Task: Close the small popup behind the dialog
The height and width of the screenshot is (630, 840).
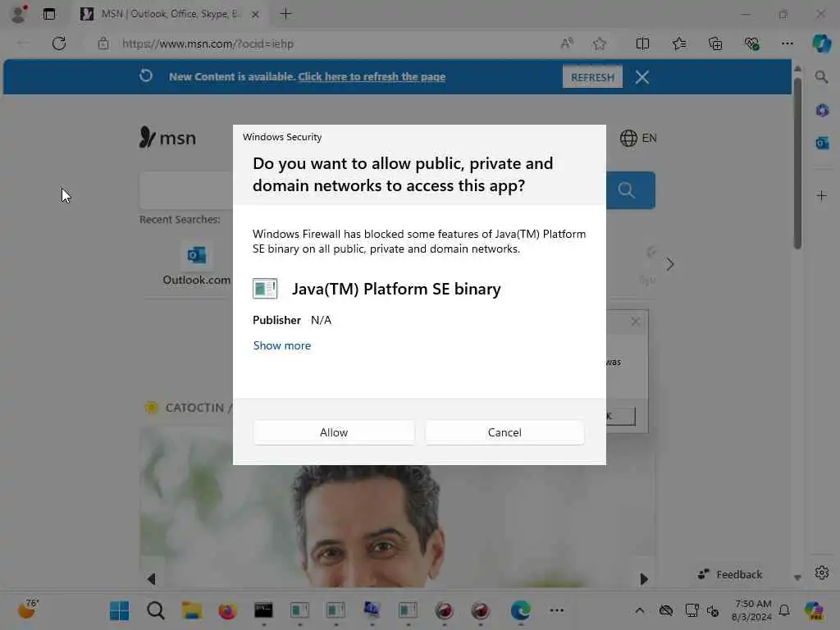Action: tap(636, 322)
